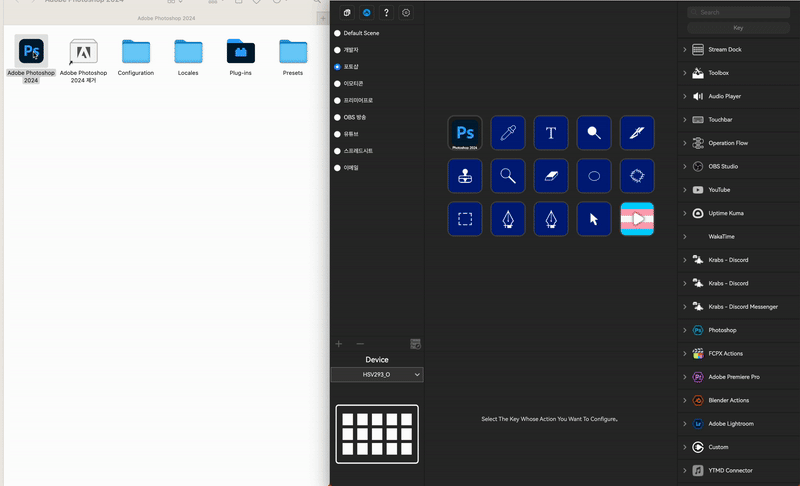The image size is (800, 486).
Task: Select the arrow cursor tool key
Action: click(x=594, y=219)
